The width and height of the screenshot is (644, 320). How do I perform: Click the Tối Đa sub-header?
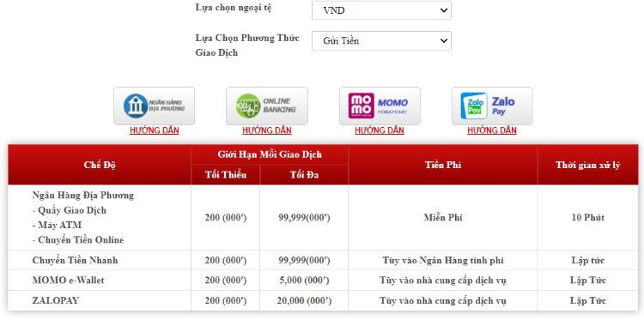[304, 174]
